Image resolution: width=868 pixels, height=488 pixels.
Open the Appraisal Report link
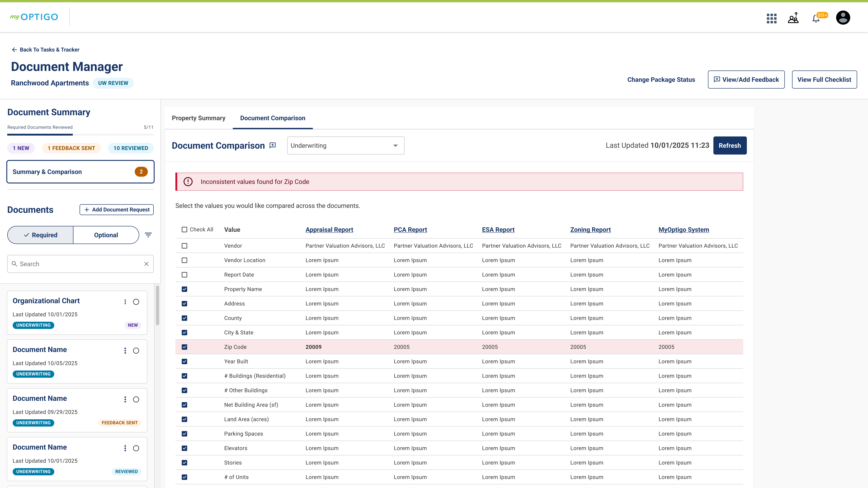tap(329, 230)
